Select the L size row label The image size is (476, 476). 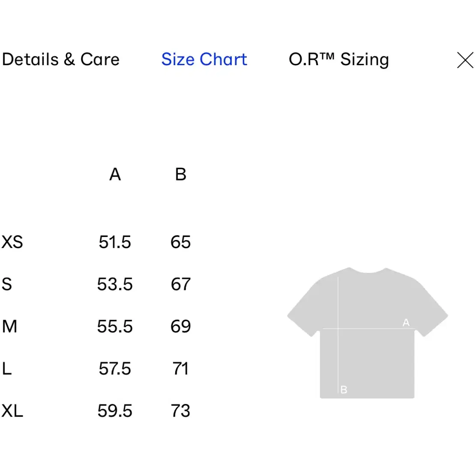[7, 368]
